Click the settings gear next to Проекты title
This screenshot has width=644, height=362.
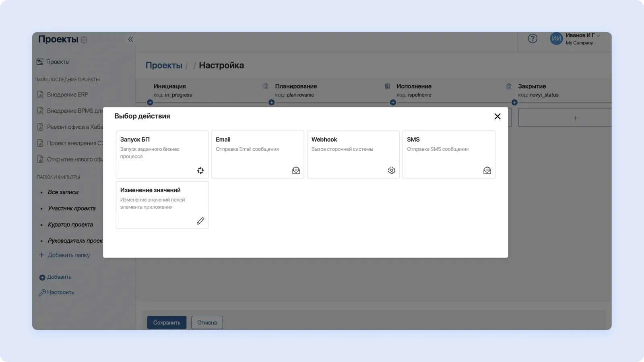[84, 40]
